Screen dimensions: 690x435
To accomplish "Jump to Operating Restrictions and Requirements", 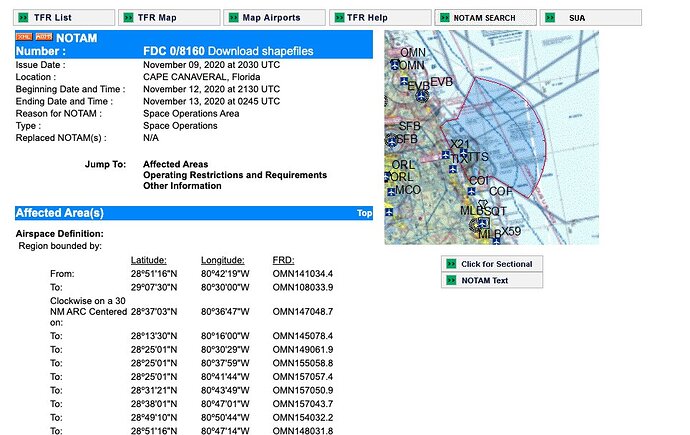I will pos(235,175).
